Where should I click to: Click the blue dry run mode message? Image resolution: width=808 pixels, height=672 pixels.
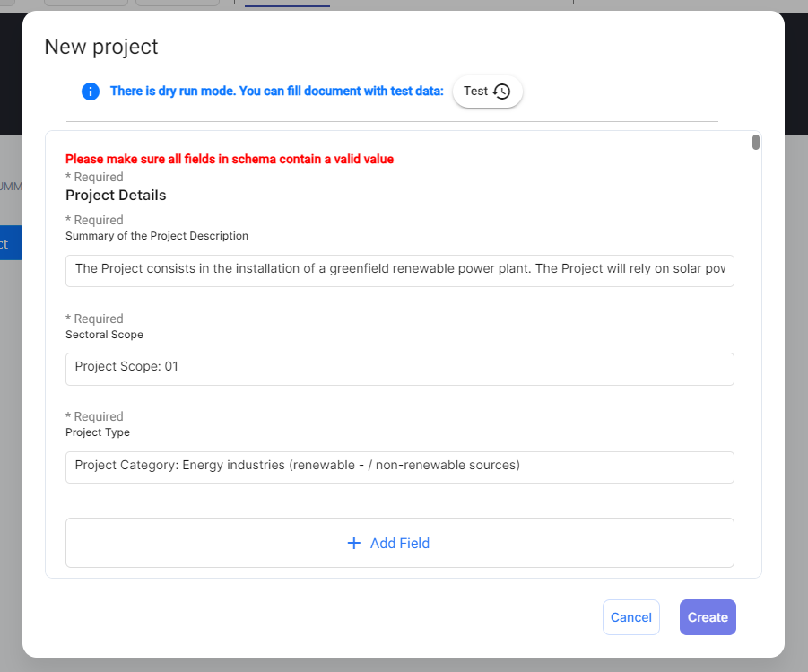(x=276, y=92)
